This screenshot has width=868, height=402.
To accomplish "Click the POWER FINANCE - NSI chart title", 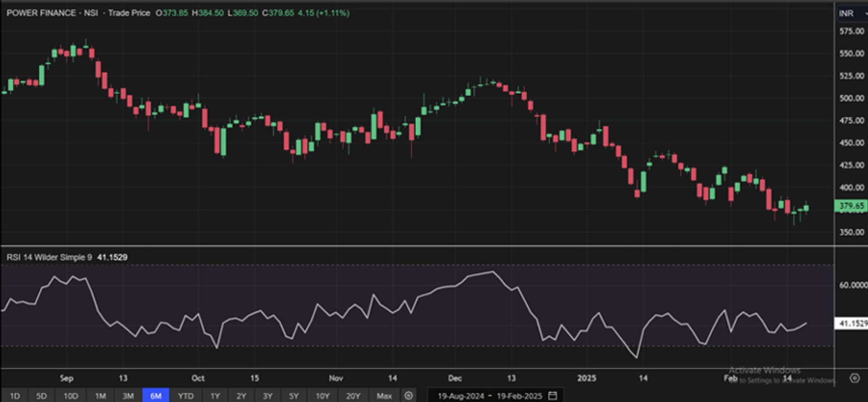I will point(52,13).
